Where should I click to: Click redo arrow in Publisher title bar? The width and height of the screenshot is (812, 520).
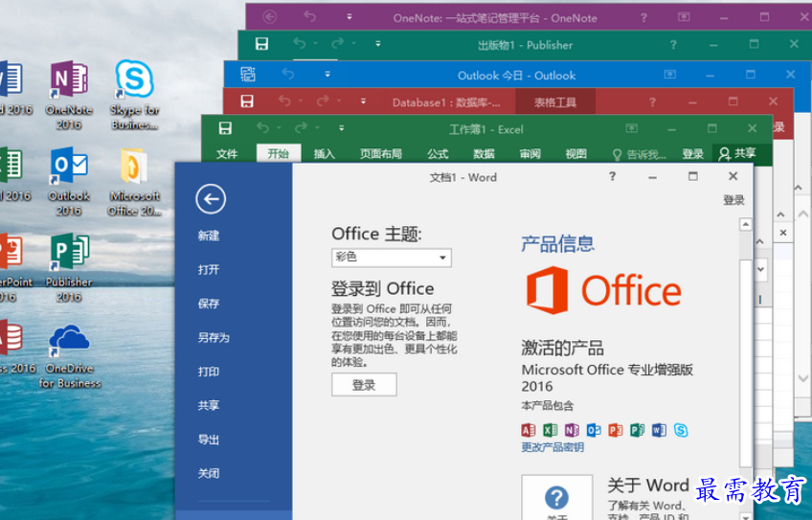pos(338,43)
